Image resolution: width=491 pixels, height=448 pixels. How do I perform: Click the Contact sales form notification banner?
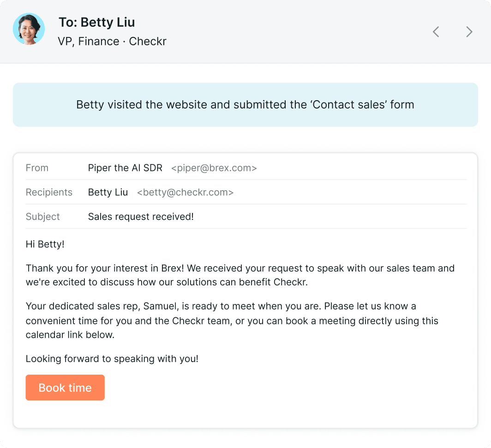point(245,105)
